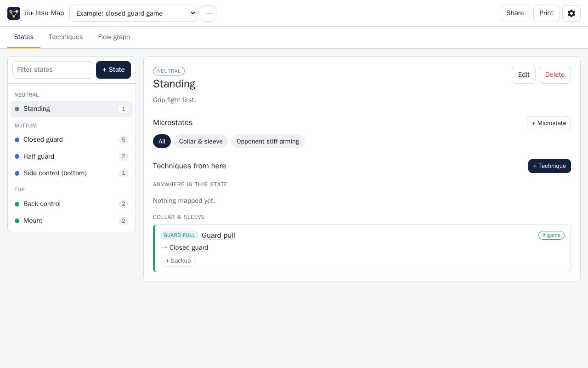Click the gray dot beside Standing
588x368 pixels.
pyautogui.click(x=17, y=109)
